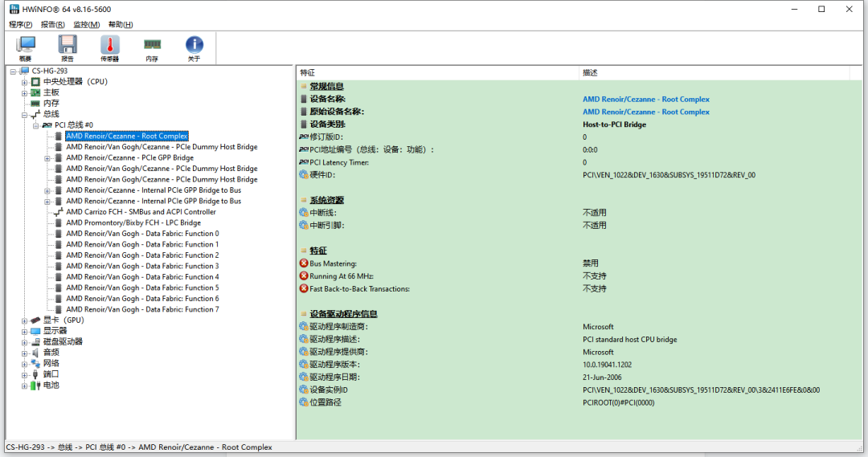Expand the 主板 node
Viewport: 868px width, 457px height.
click(x=24, y=93)
